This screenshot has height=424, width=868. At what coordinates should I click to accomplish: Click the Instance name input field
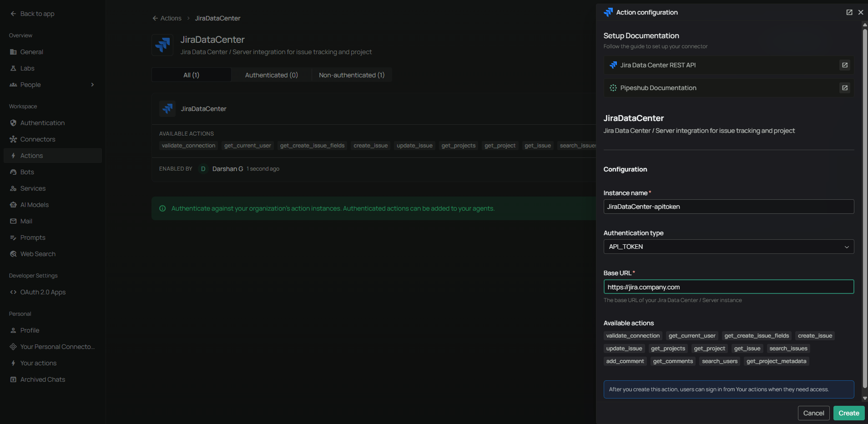click(729, 207)
